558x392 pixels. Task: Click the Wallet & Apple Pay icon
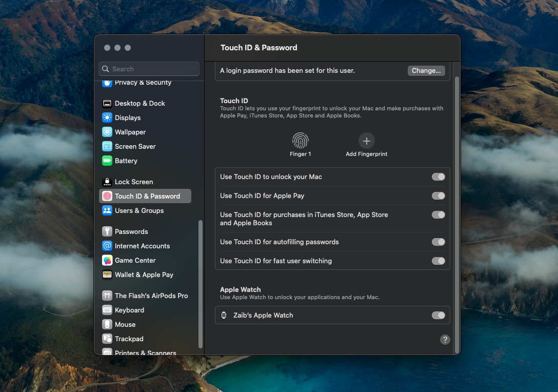[107, 275]
